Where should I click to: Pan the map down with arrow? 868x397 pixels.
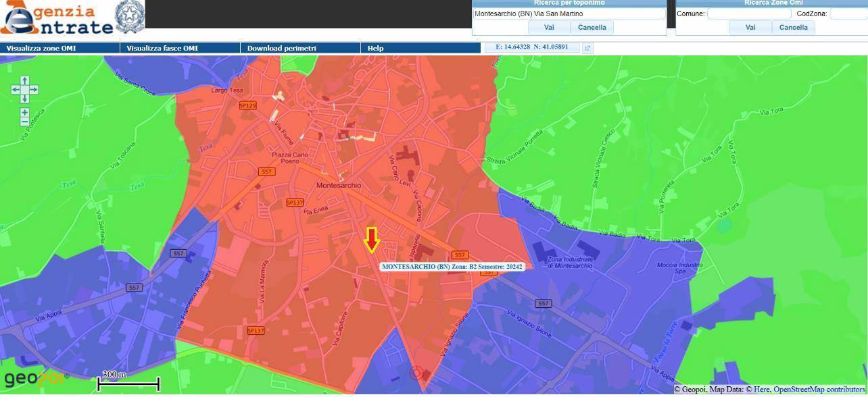[x=25, y=99]
